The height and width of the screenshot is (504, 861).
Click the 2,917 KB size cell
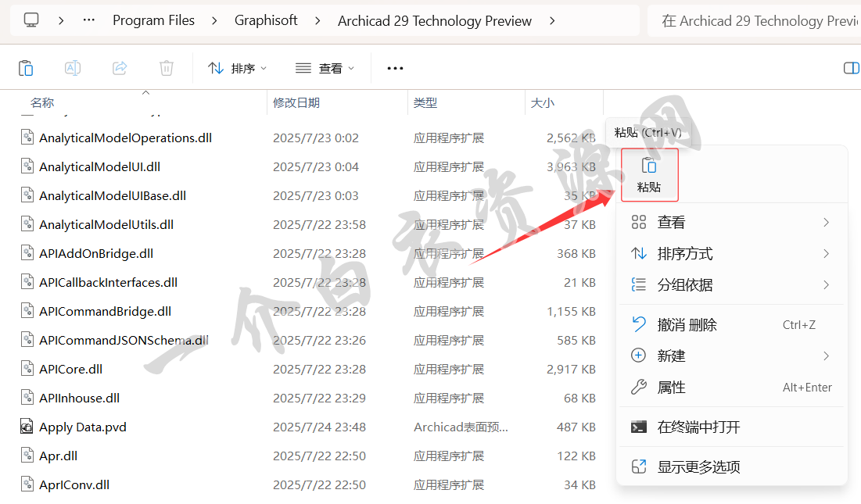pos(571,370)
